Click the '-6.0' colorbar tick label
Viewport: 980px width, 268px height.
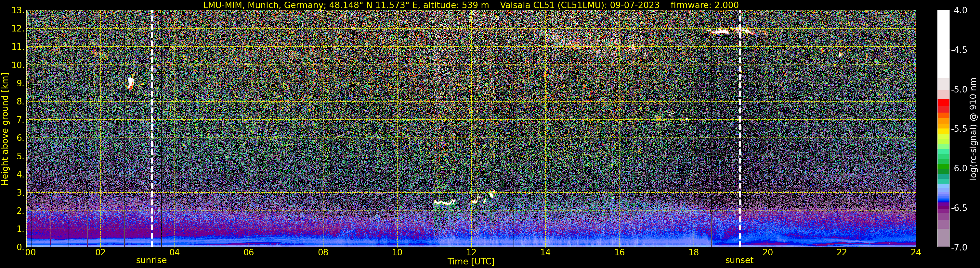[x=959, y=168]
